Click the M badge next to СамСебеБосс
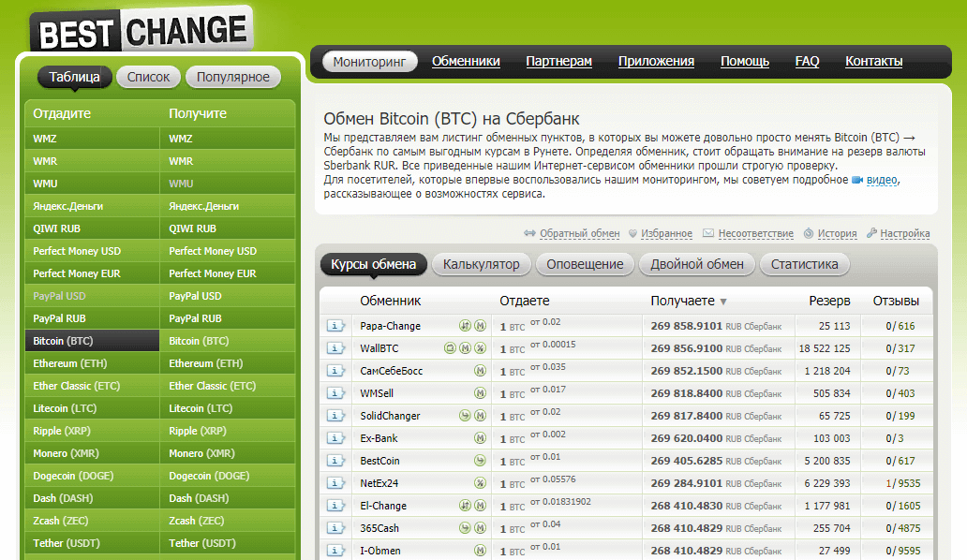This screenshot has width=967, height=560. (480, 371)
